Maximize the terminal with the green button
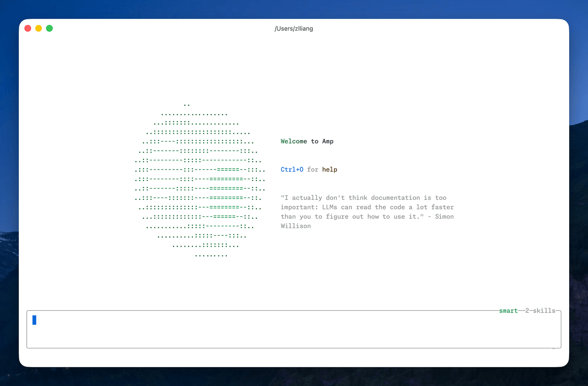This screenshot has width=588, height=386. point(50,28)
